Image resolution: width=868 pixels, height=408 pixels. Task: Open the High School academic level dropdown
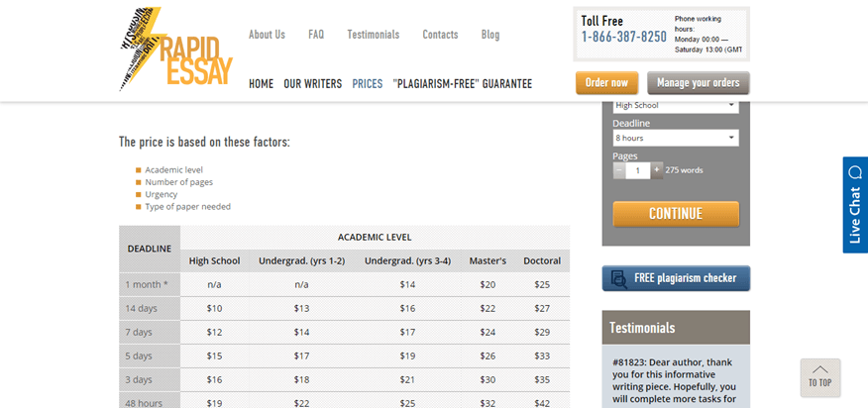point(676,105)
